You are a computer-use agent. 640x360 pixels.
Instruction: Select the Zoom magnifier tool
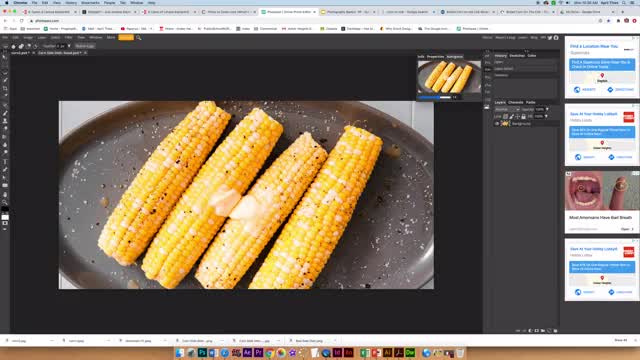(x=5, y=202)
